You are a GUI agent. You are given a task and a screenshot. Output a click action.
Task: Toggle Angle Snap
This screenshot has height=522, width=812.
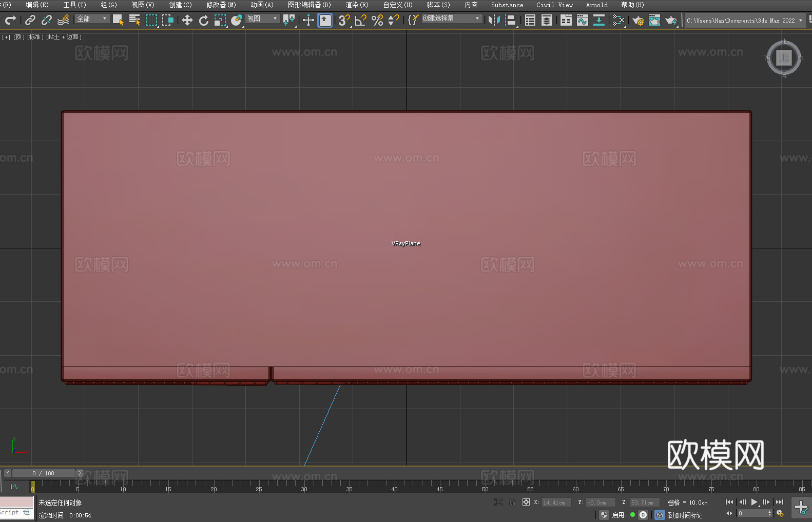361,20
